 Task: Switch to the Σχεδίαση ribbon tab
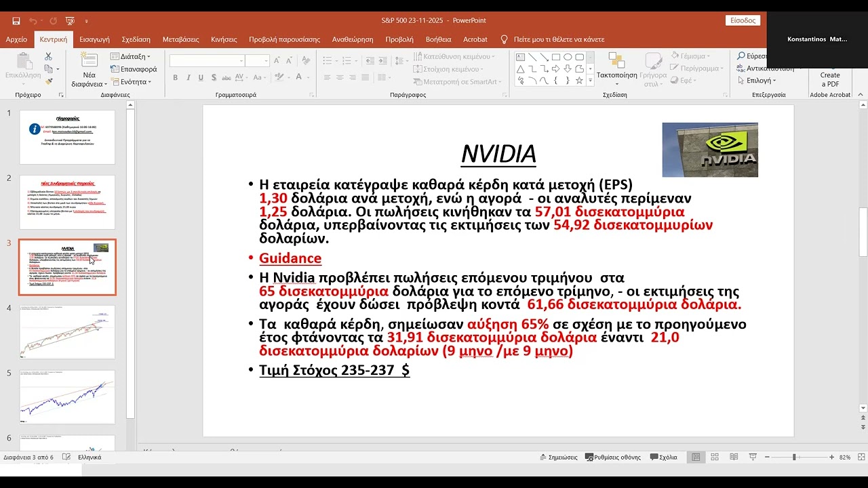click(136, 39)
